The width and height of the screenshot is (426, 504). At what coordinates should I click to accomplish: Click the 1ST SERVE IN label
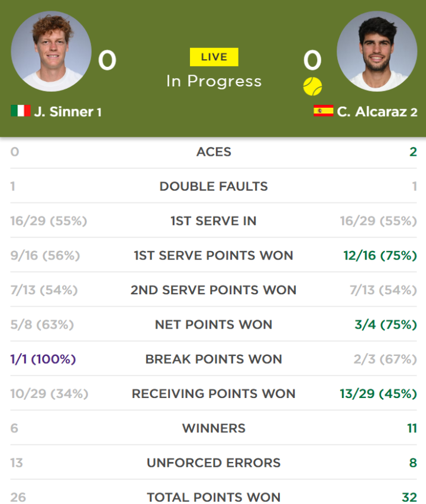pyautogui.click(x=214, y=221)
